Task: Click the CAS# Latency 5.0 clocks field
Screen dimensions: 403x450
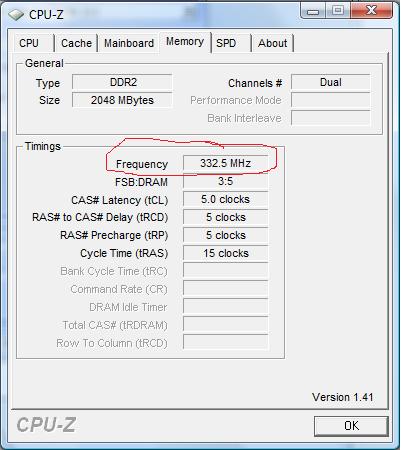Action: click(x=226, y=199)
